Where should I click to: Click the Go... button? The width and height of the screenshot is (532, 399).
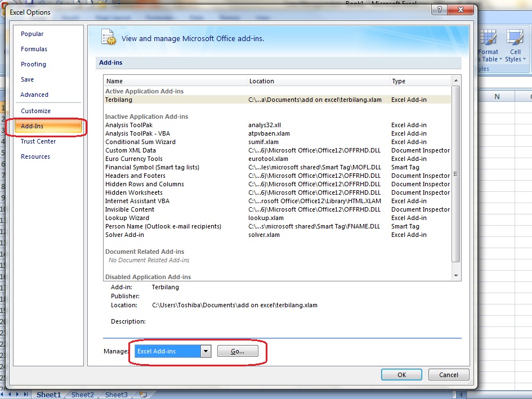point(238,351)
